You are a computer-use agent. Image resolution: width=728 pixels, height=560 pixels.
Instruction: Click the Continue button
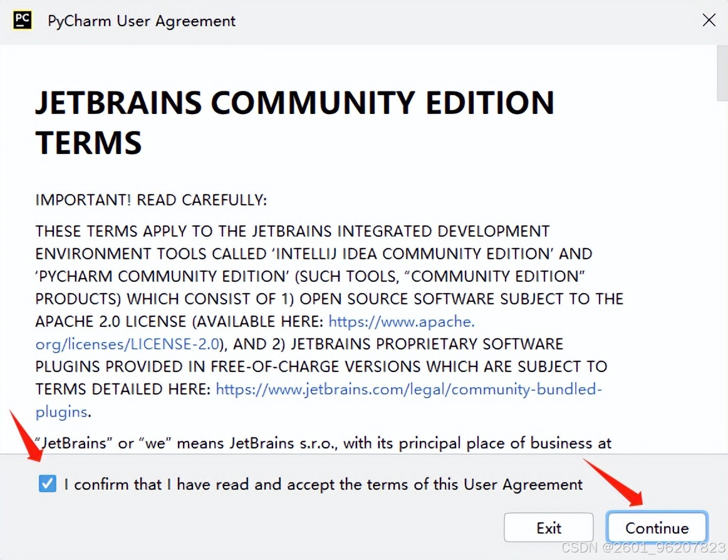(657, 527)
